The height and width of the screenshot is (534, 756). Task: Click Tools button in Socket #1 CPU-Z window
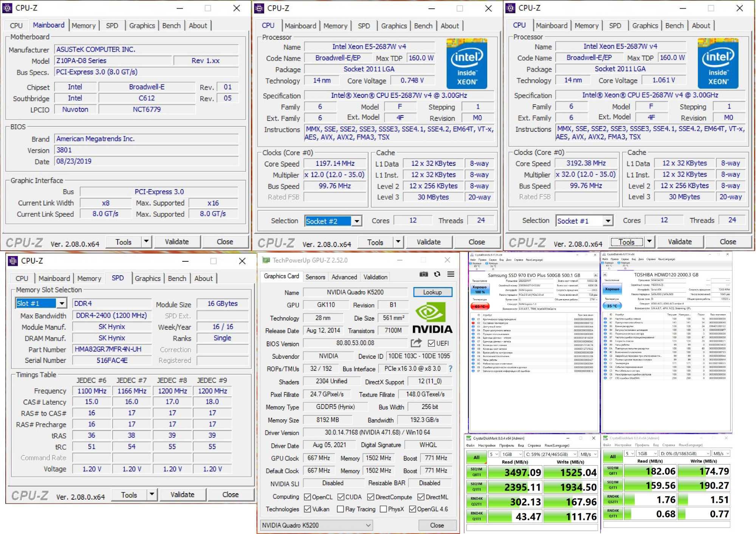coord(626,242)
